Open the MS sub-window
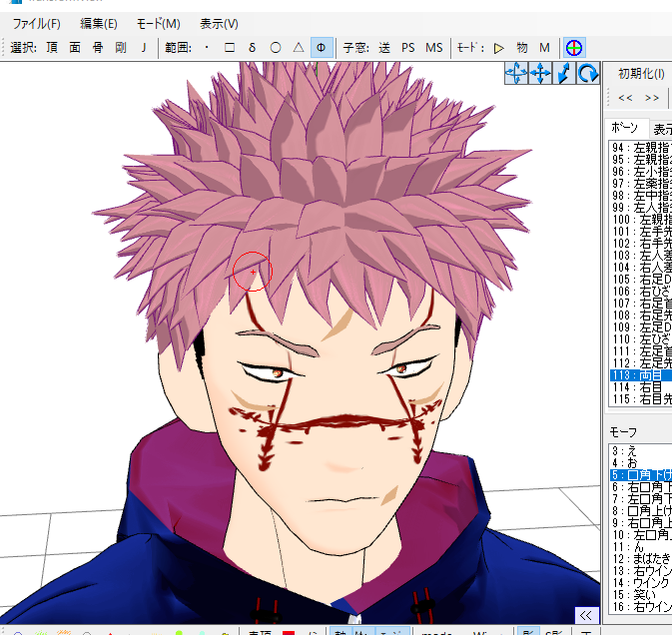The image size is (672, 635). [x=433, y=48]
